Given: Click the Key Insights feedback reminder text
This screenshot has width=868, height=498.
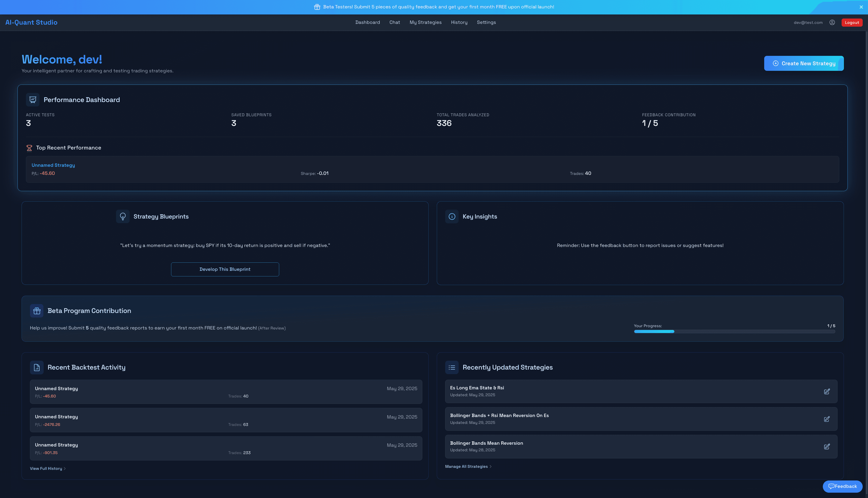Looking at the screenshot, I should 640,246.
